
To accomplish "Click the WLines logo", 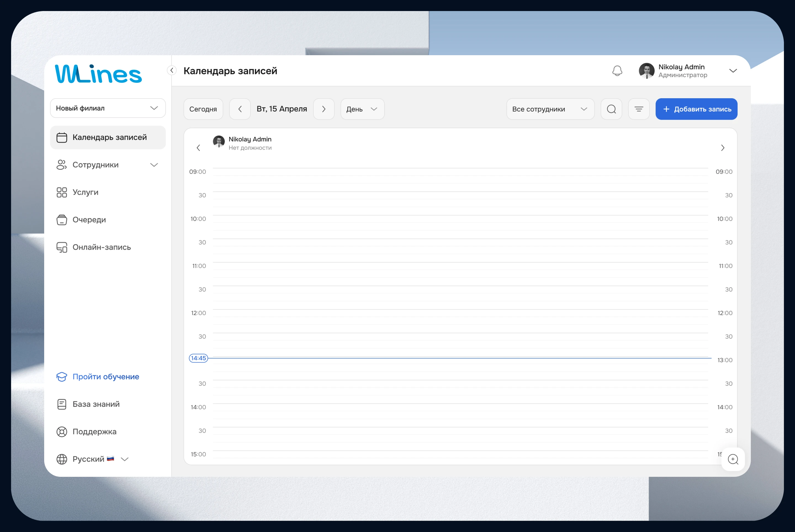I will (x=99, y=74).
